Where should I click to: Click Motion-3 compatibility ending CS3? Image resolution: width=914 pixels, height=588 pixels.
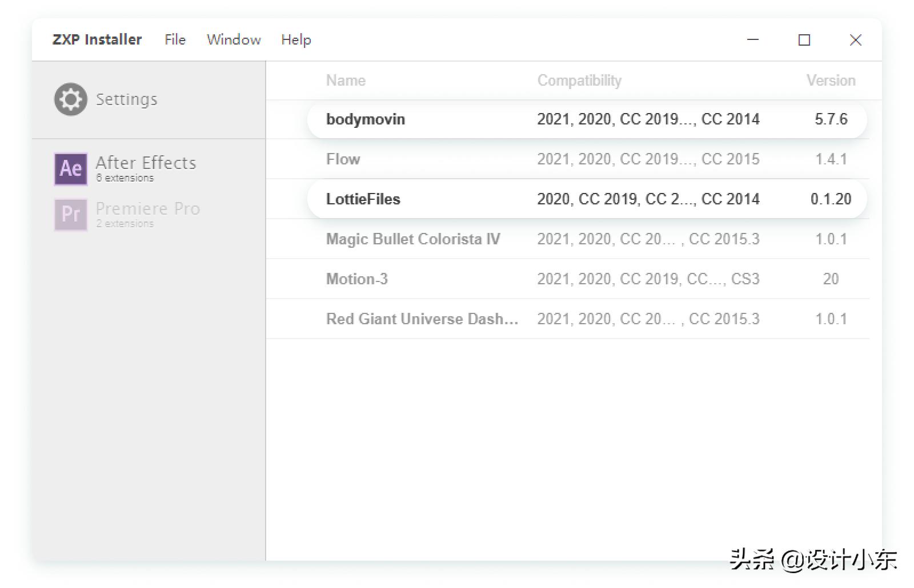pyautogui.click(x=648, y=279)
